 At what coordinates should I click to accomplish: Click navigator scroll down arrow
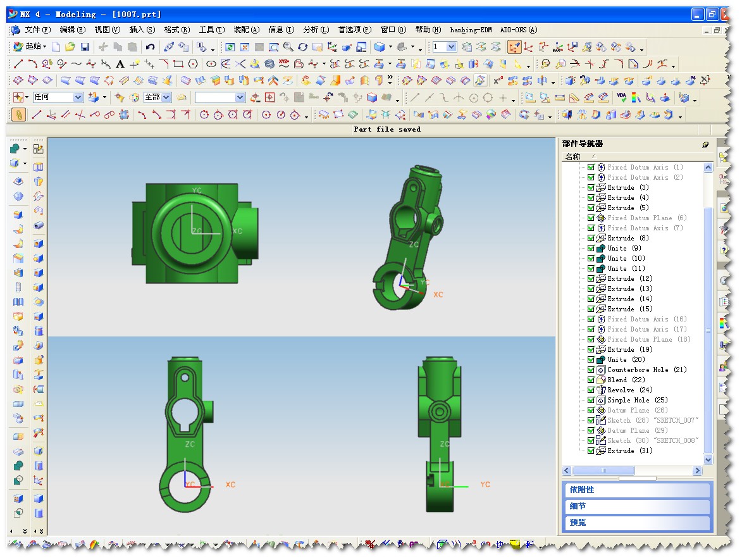[708, 459]
